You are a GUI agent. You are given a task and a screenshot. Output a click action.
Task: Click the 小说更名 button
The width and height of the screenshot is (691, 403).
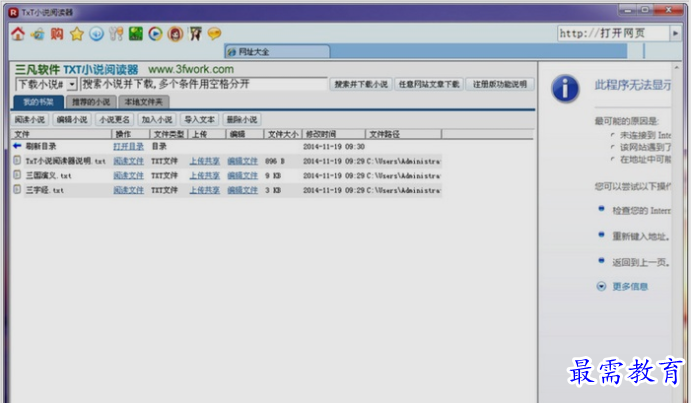[x=115, y=119]
